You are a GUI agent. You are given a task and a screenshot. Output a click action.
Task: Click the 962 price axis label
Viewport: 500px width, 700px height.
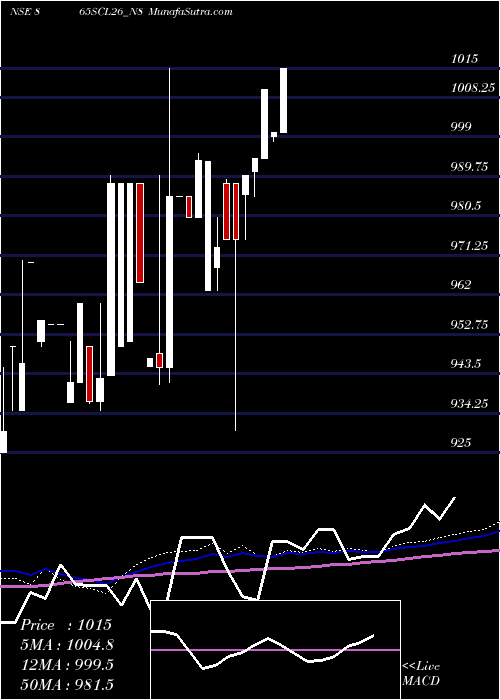[461, 284]
